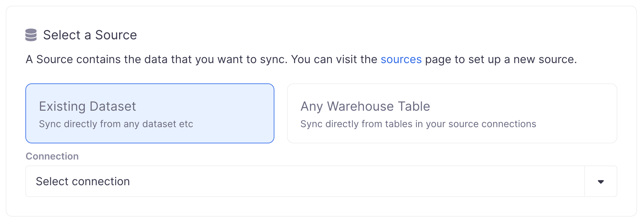The image size is (644, 222).
Task: Click the Select a Source heading
Action: click(x=91, y=35)
